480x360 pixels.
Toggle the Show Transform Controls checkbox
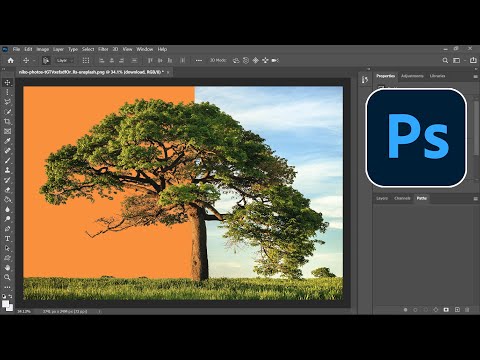[x=86, y=60]
